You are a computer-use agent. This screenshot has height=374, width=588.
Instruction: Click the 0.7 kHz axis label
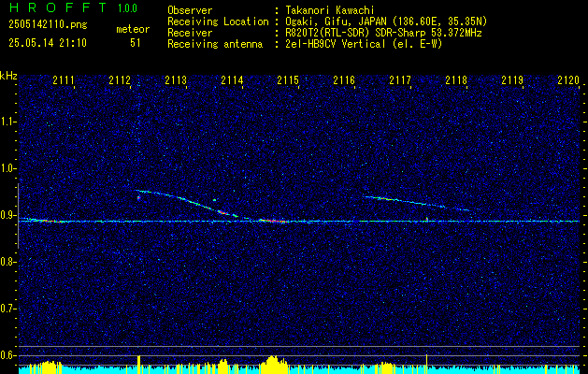(x=8, y=309)
